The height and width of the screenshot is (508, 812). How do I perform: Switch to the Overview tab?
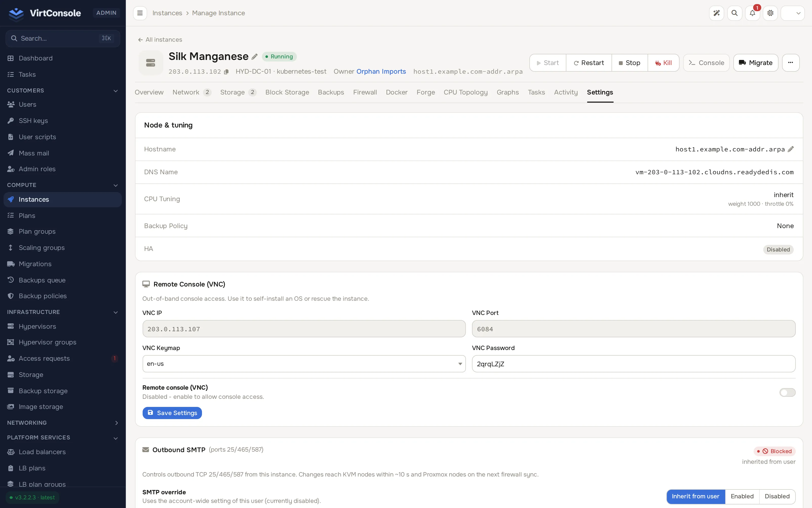coord(149,92)
